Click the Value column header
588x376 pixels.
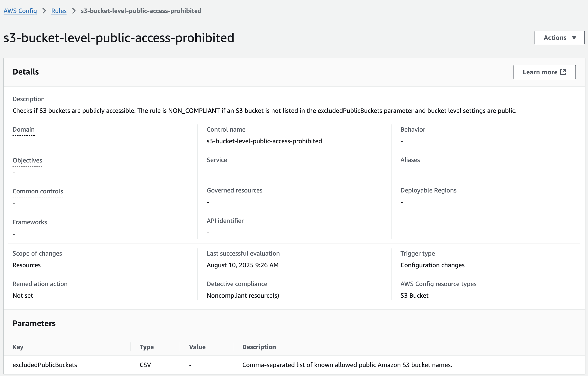(x=197, y=347)
